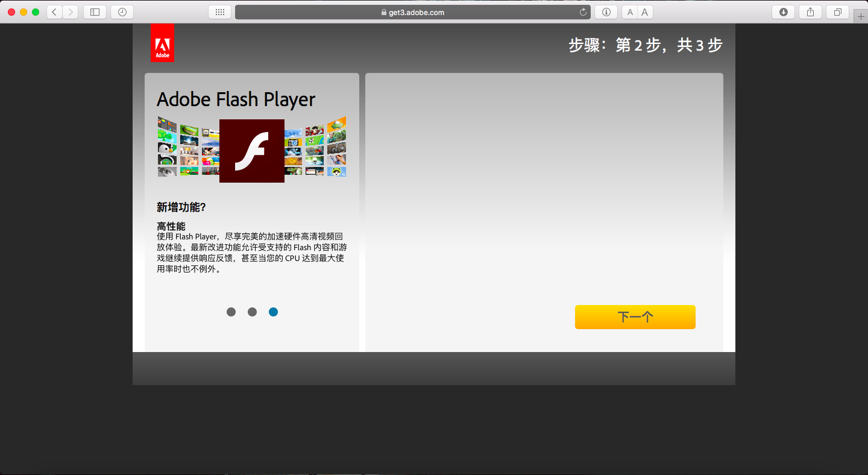868x475 pixels.
Task: Toggle the Safari sidebar
Action: tap(95, 12)
